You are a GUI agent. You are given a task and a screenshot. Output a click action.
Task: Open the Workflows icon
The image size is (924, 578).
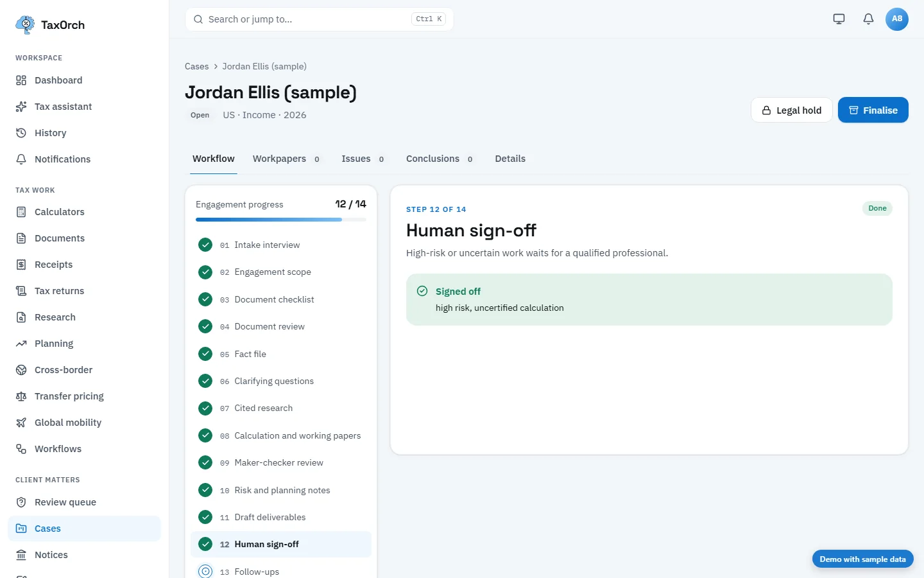coord(21,449)
